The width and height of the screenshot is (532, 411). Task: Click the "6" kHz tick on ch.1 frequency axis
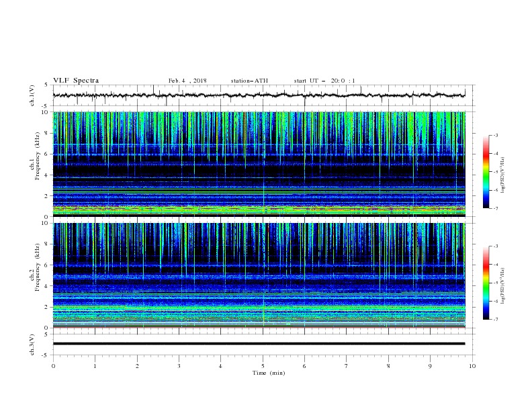[47, 154]
